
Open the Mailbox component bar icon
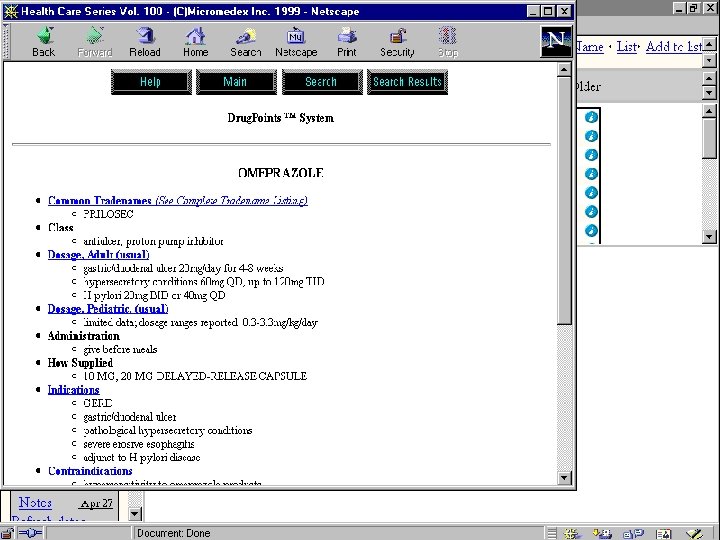click(602, 534)
